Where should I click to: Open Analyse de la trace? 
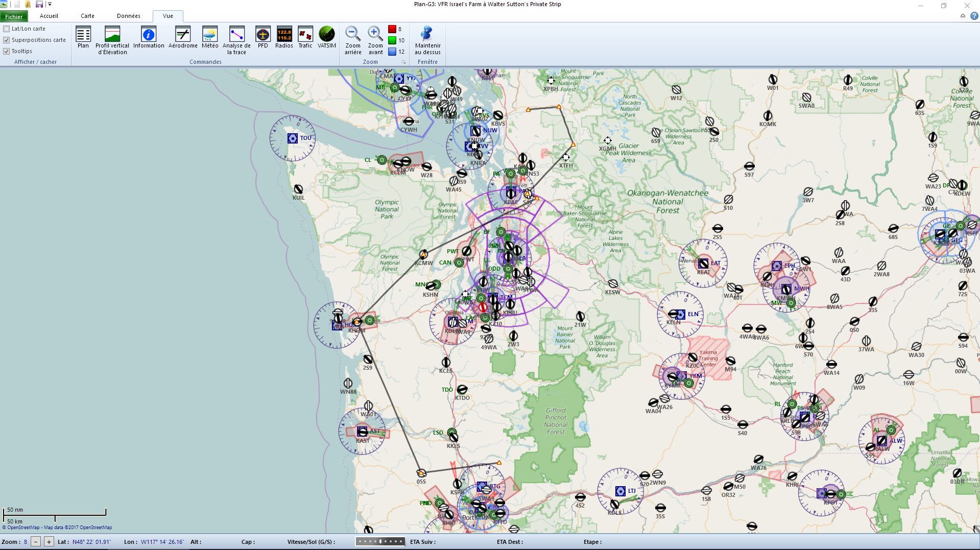(x=236, y=40)
